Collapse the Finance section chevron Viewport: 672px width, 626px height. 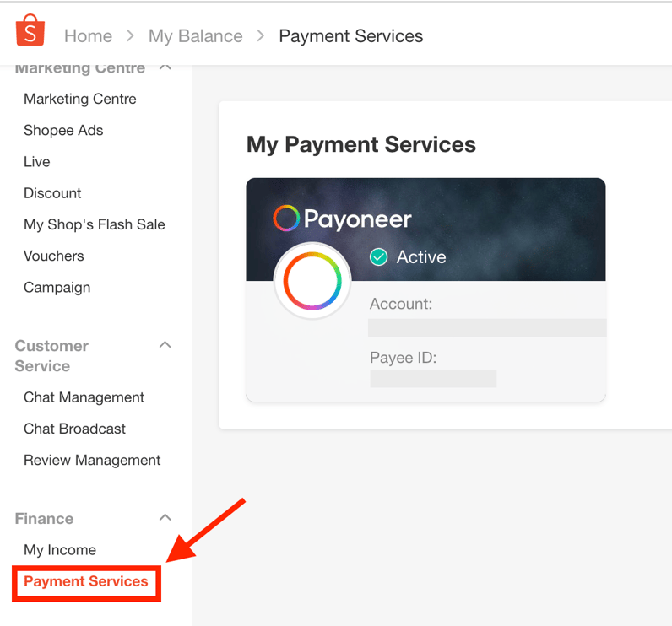click(165, 518)
